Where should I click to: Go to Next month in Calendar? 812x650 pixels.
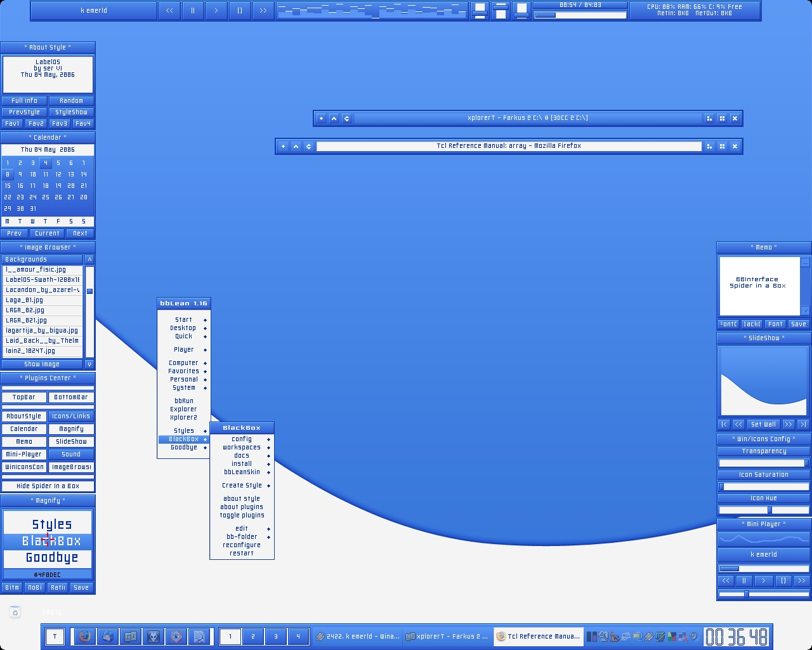(80, 234)
